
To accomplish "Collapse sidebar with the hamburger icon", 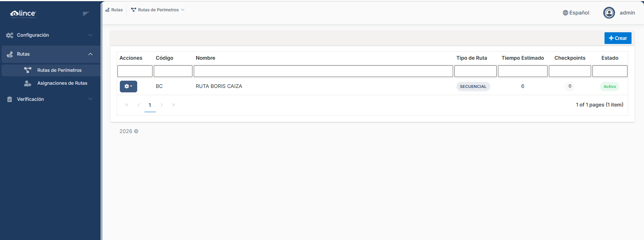I will point(86,14).
